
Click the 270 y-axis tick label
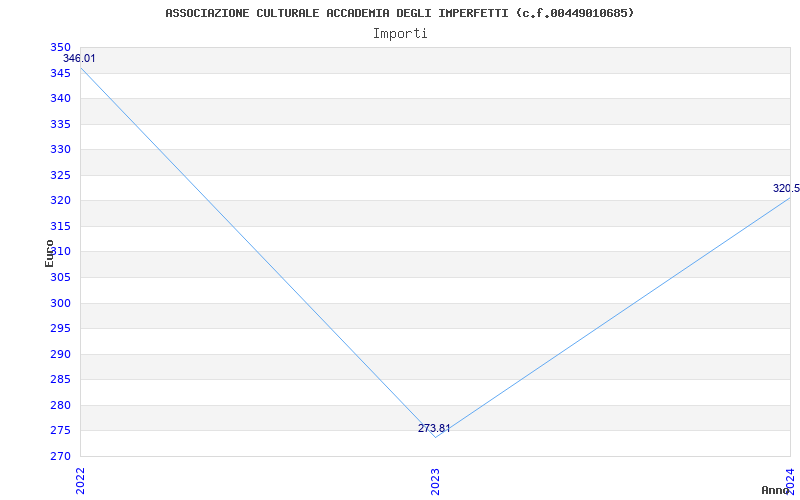point(60,456)
